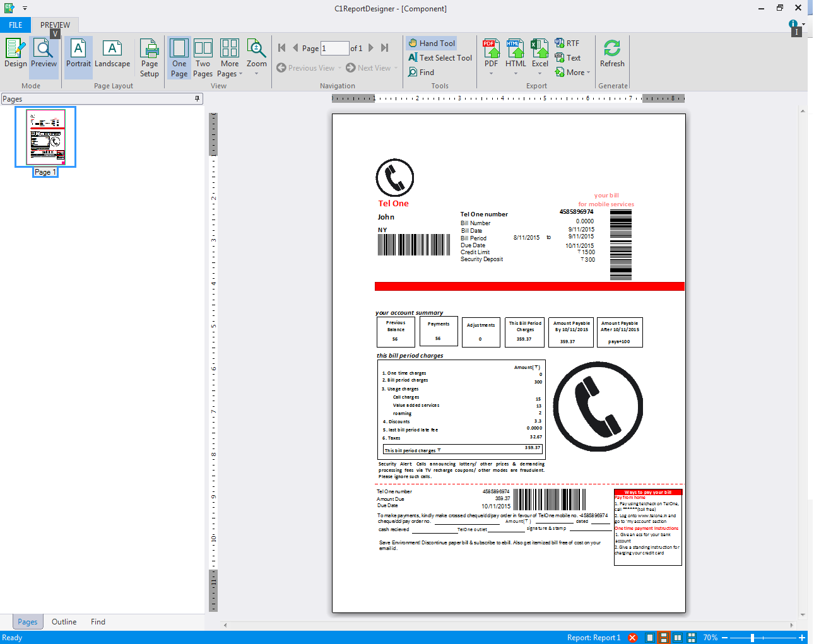The width and height of the screenshot is (814, 644).
Task: Expand Previous View dropdown arrow
Action: coord(340,68)
